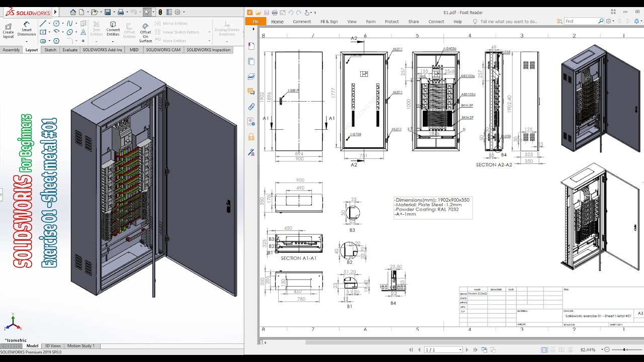Image resolution: width=644 pixels, height=362 pixels.
Task: Open Foxit zoom percentage dropdown
Action: tap(602, 349)
